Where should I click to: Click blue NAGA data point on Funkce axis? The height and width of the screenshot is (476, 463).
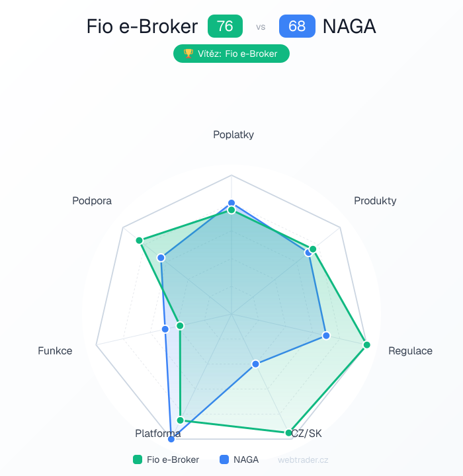(166, 329)
